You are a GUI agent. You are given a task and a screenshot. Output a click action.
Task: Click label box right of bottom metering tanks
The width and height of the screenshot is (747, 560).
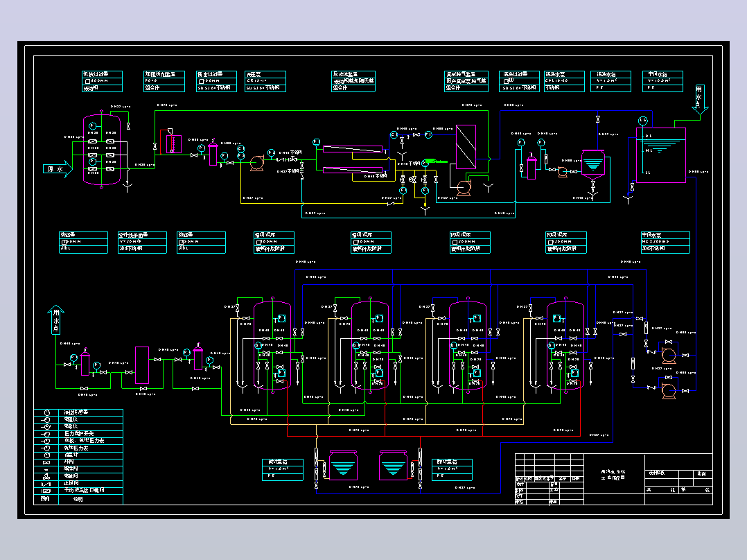(452, 470)
